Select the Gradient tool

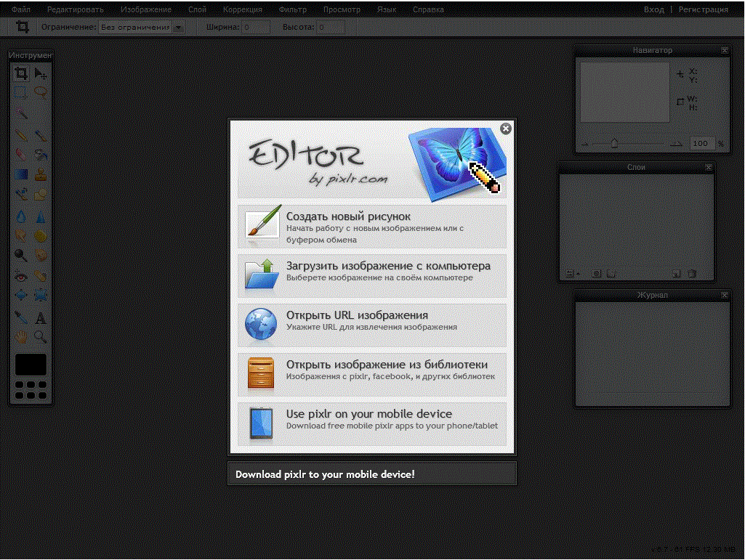coord(21,174)
